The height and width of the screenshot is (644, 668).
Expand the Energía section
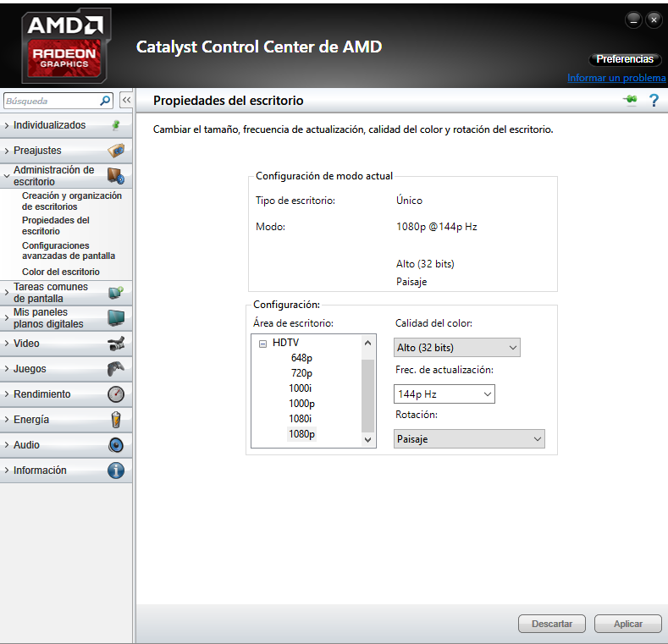click(7, 420)
